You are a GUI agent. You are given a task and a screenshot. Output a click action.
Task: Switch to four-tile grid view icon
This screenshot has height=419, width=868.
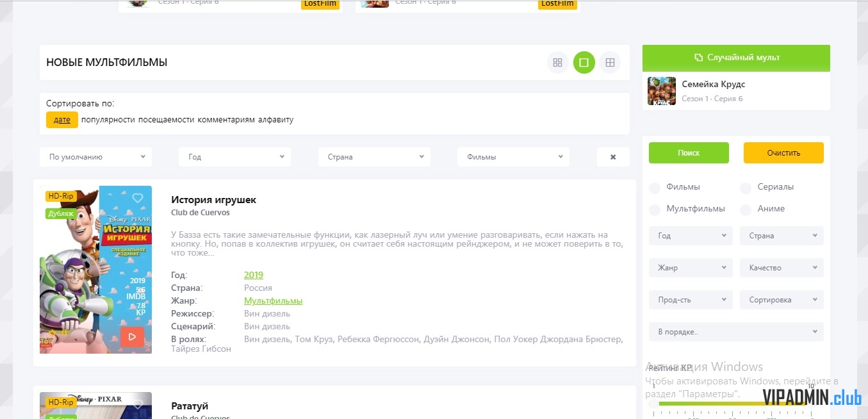pos(557,63)
